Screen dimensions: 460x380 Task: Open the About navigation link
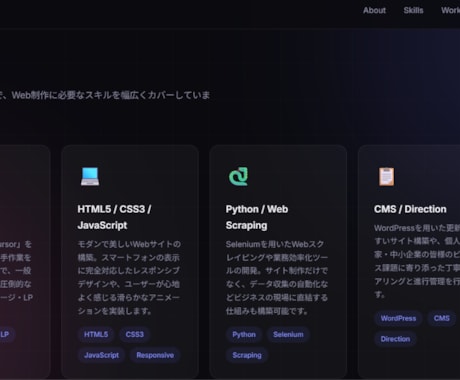click(374, 10)
